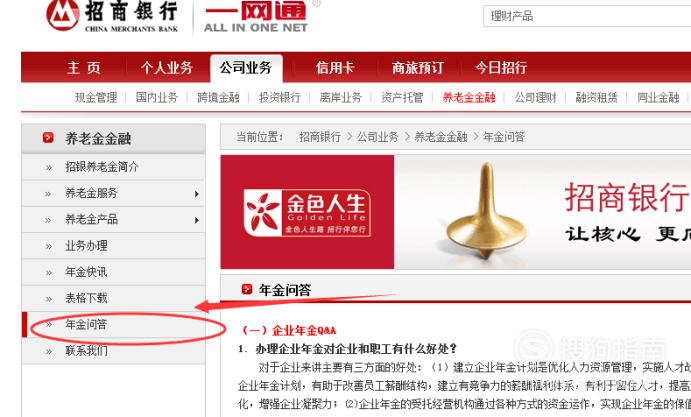Click the red icon beside 年金问答 title
Screen dimensions: 691x417
coord(247,289)
